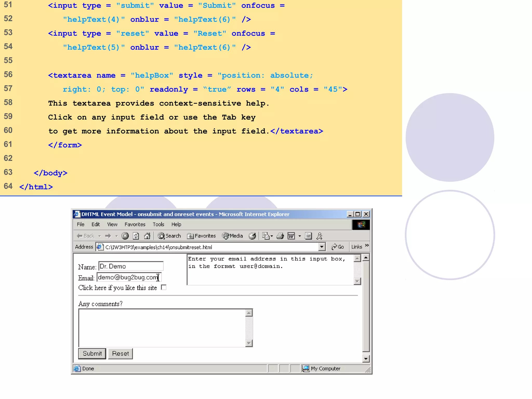
Task: Expand the Address bar dropdown
Action: (x=322, y=247)
